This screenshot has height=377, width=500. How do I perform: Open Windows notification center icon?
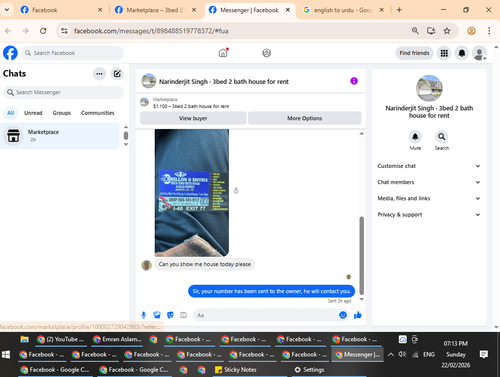click(x=484, y=354)
